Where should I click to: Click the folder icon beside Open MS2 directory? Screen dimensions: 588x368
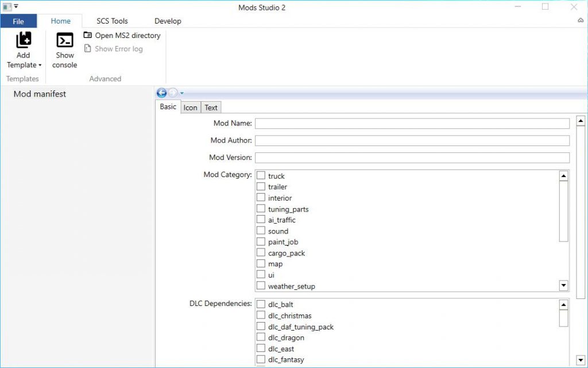87,35
